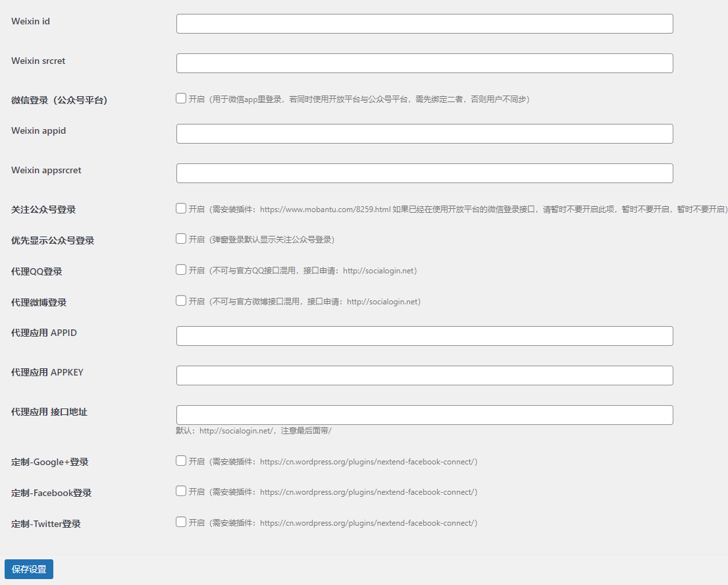
Task: Check the 定制-Twitter登录 checkbox
Action: (x=181, y=522)
